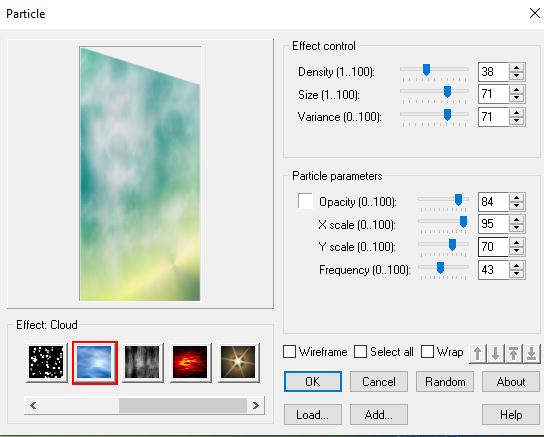Enable the Wireframe checkbox
Image resolution: width=544 pixels, height=437 pixels.
tap(290, 352)
